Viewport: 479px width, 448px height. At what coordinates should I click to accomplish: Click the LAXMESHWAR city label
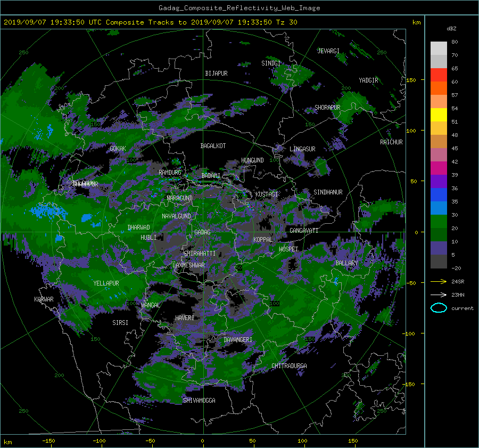coord(188,265)
